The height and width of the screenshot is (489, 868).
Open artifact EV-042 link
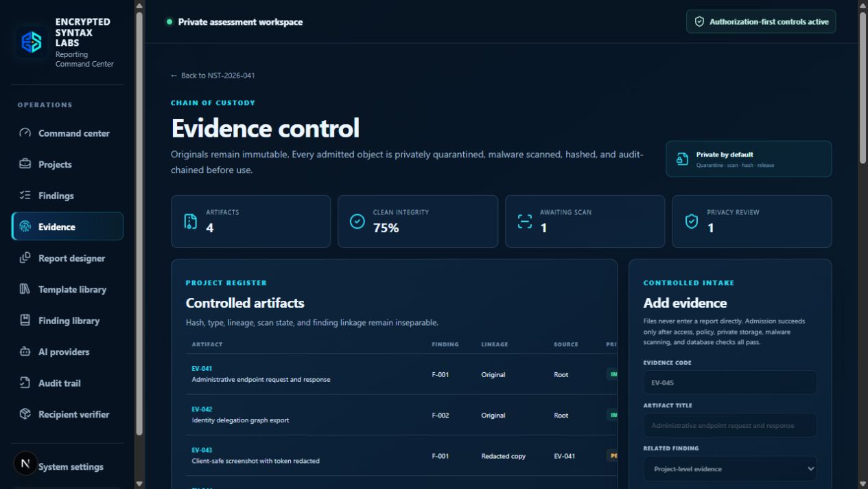[x=202, y=409]
